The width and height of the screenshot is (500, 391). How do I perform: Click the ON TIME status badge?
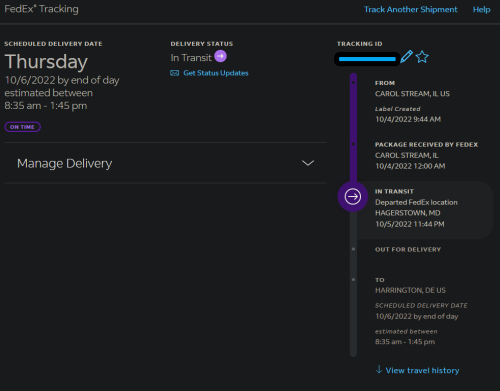point(23,127)
